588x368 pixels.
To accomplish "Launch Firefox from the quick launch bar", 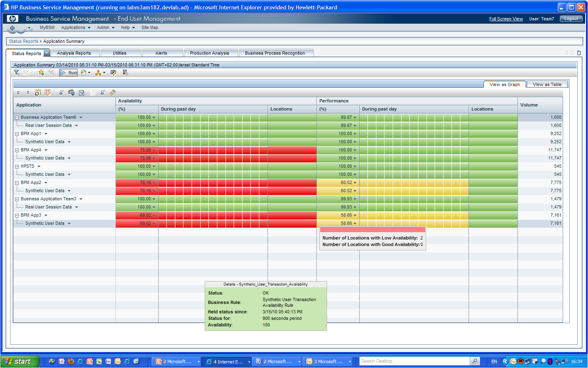I will 71,361.
